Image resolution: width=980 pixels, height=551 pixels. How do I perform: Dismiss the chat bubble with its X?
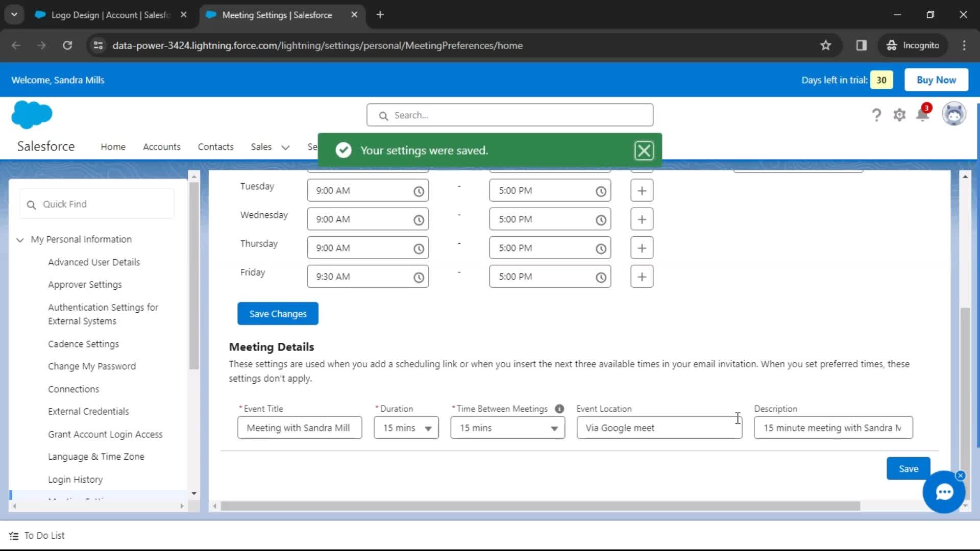[x=960, y=475]
